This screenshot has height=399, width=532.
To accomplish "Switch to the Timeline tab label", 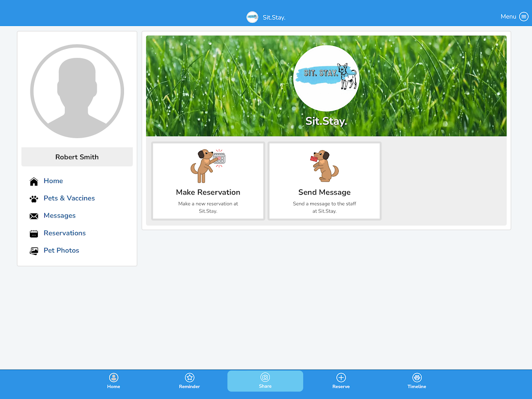I will tap(416, 387).
